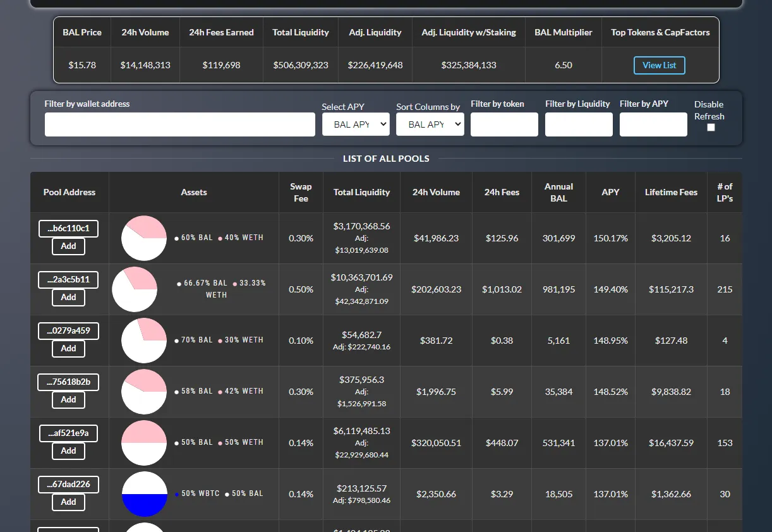Screen dimensions: 772x532
Task: Click the 150.17% APY cell
Action: 611,238
